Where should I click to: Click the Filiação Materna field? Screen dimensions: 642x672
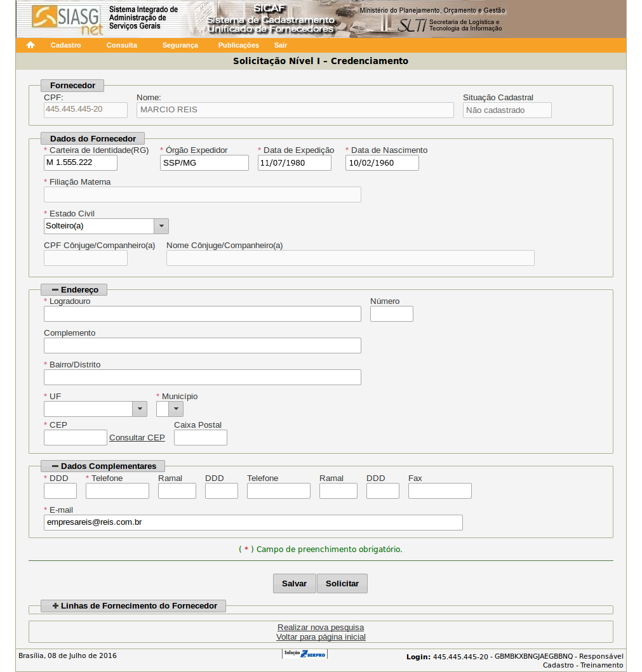click(203, 195)
